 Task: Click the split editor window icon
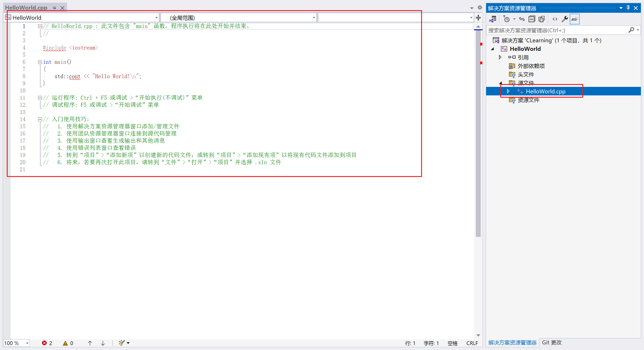[478, 17]
